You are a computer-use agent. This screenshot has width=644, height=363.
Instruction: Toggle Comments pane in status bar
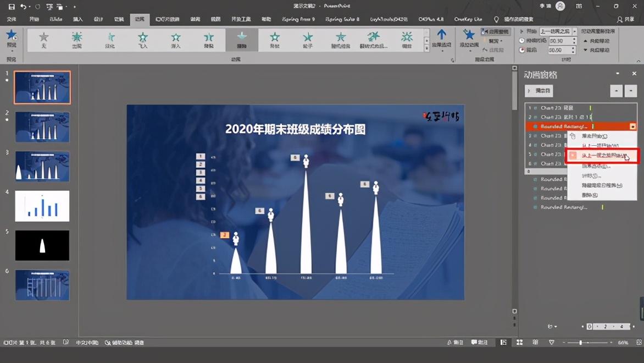479,342
